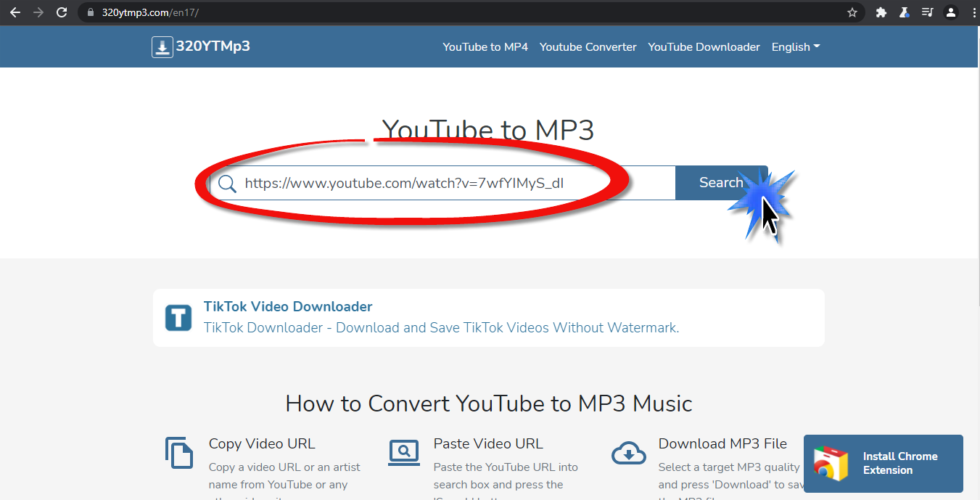Bookmark this page with the star icon
The width and height of the screenshot is (980, 500).
point(852,12)
